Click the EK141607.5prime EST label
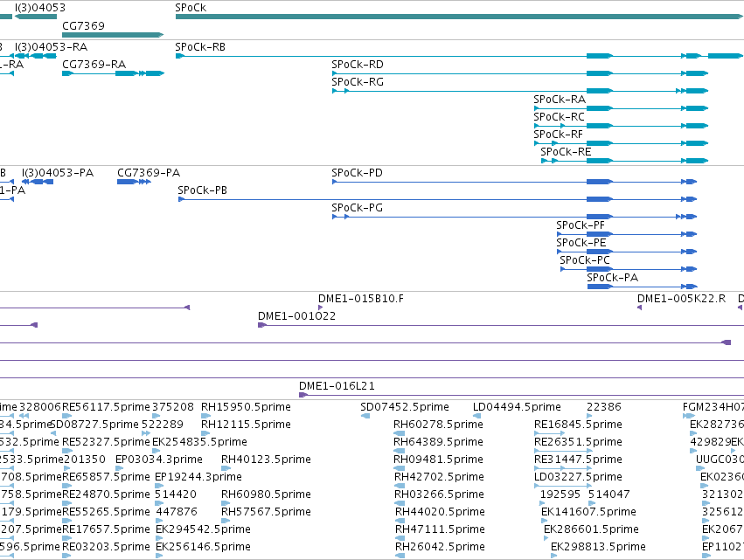Image resolution: width=744 pixels, height=560 pixels. [588, 513]
